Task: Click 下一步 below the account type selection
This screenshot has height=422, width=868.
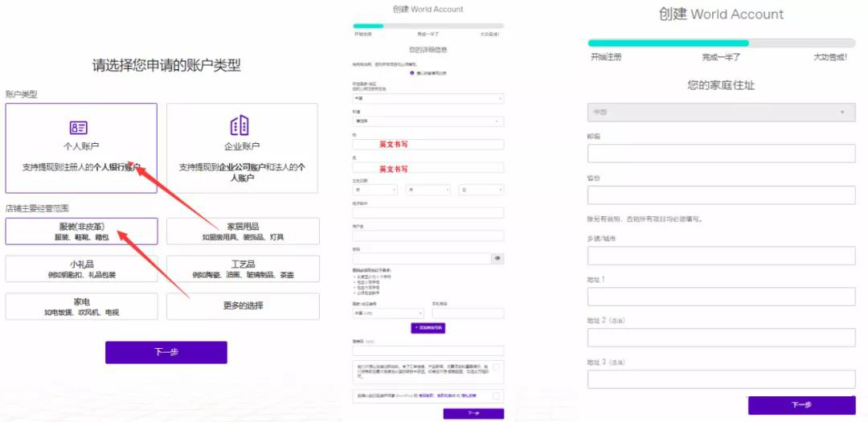Action: pos(166,352)
